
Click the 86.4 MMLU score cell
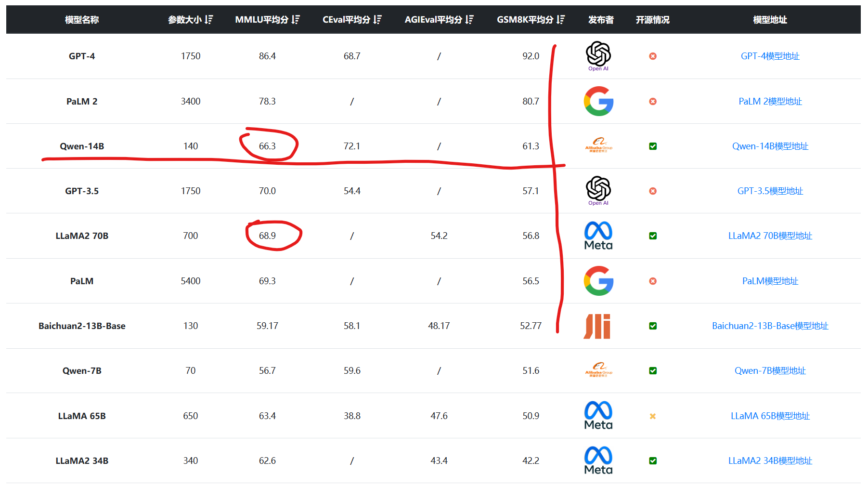tap(267, 56)
